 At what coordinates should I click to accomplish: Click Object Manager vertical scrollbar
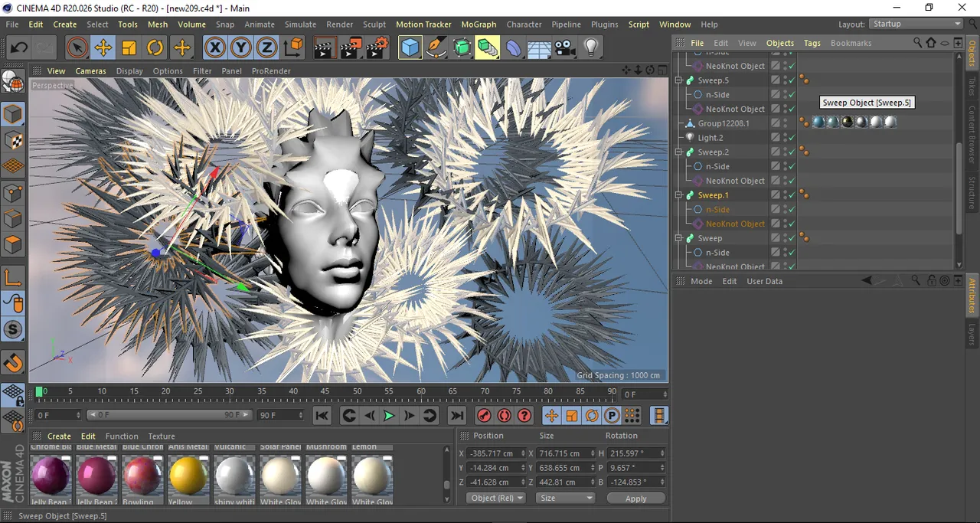(958, 188)
